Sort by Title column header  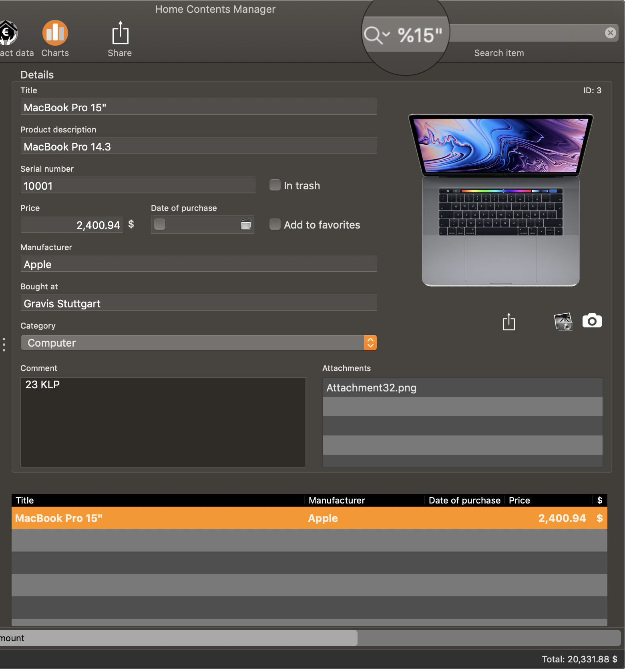[158, 500]
